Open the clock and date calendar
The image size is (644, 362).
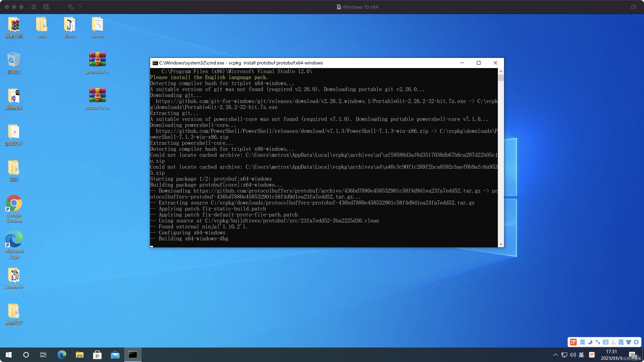coord(612,355)
